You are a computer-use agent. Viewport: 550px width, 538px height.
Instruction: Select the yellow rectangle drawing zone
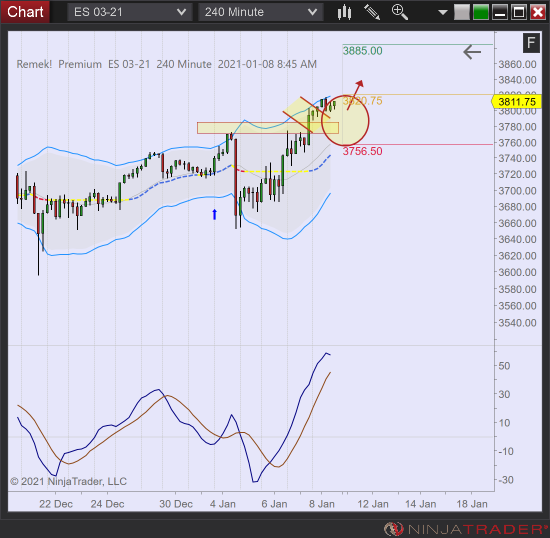(268, 128)
